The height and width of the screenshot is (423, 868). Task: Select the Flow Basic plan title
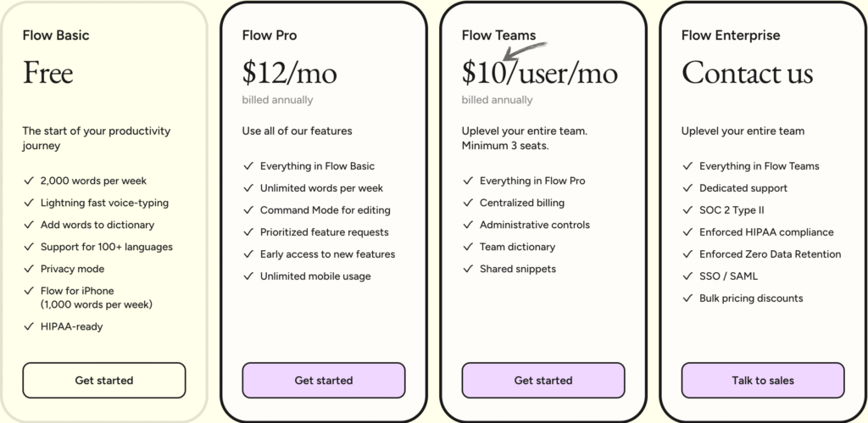coord(56,36)
